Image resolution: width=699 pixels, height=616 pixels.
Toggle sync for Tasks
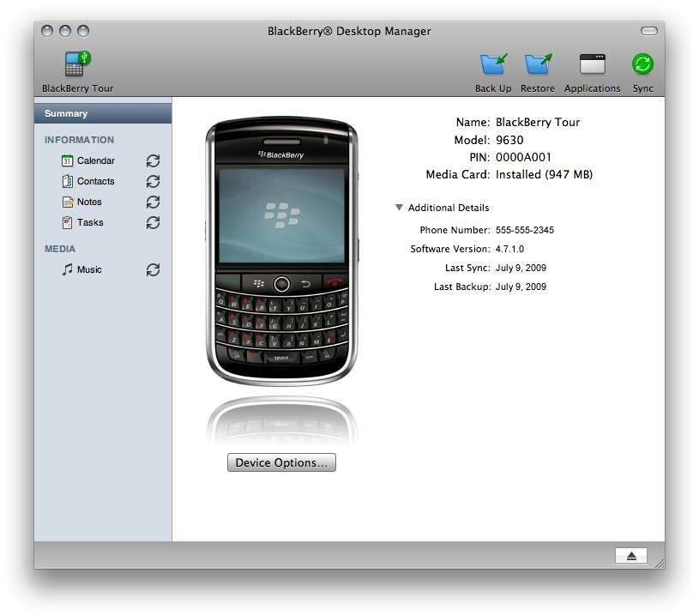[153, 222]
